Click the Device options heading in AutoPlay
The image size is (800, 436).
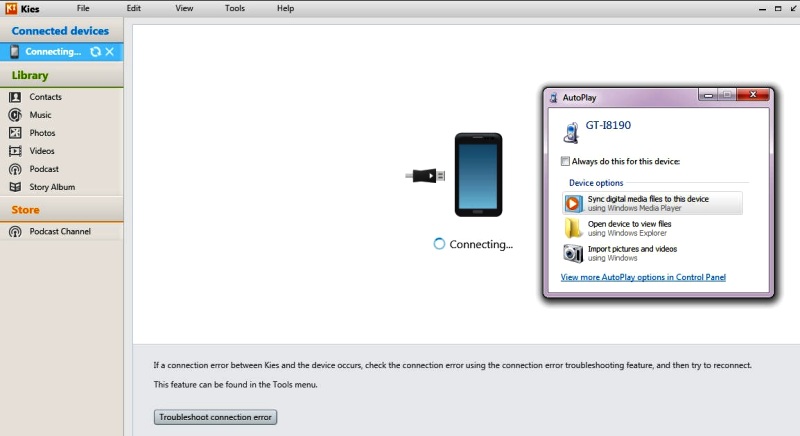[596, 183]
